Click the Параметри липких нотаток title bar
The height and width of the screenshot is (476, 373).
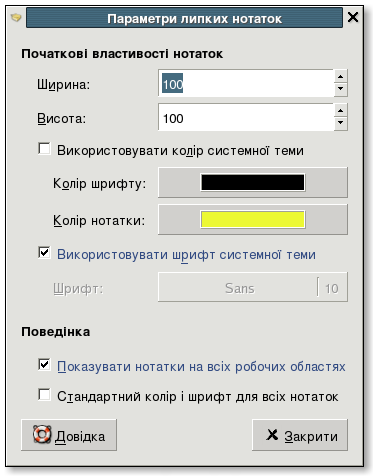click(x=184, y=18)
